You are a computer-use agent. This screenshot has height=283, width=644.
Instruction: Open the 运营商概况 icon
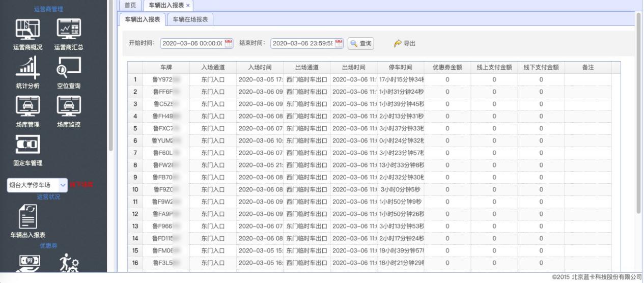point(27,30)
